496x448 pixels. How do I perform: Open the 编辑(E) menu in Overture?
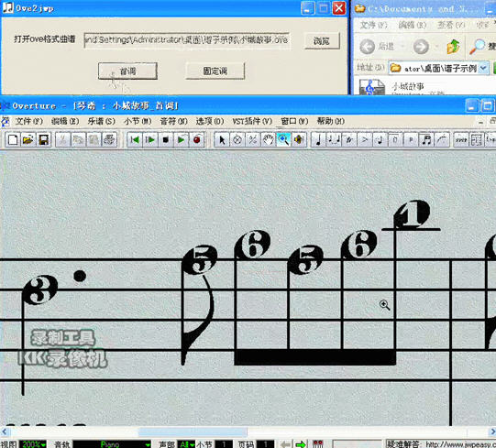pos(65,121)
